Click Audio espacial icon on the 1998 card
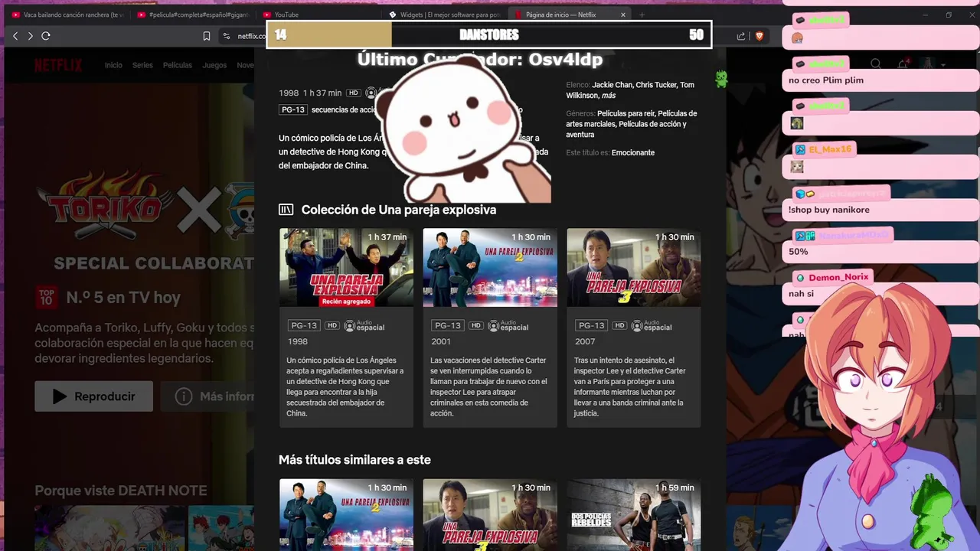The height and width of the screenshot is (551, 980). [364, 326]
